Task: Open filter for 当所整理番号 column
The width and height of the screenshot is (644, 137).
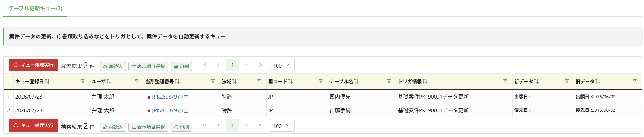Action: point(213,81)
